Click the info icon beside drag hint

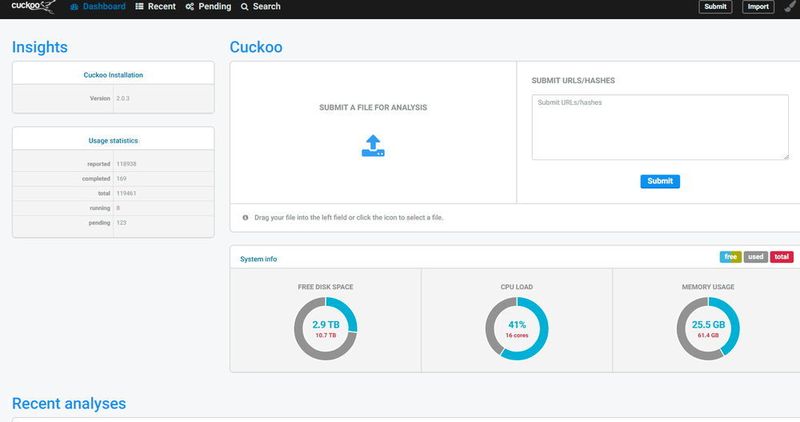point(245,217)
